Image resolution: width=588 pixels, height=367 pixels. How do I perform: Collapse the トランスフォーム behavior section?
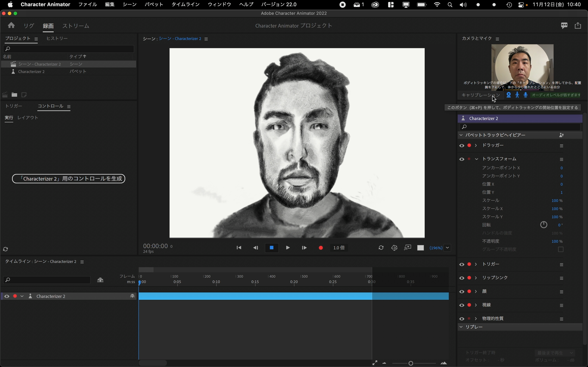476,159
